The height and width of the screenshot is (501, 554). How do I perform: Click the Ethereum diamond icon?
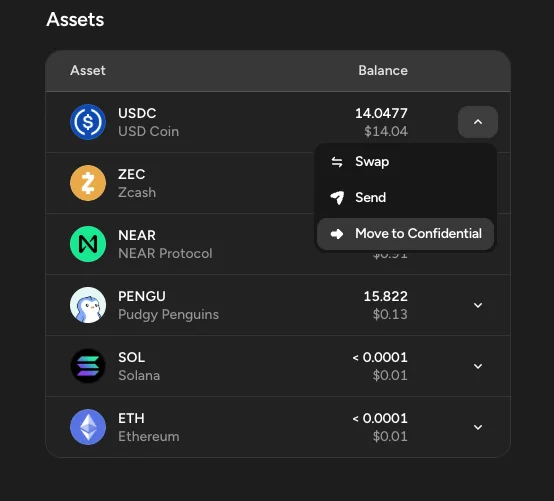88,427
